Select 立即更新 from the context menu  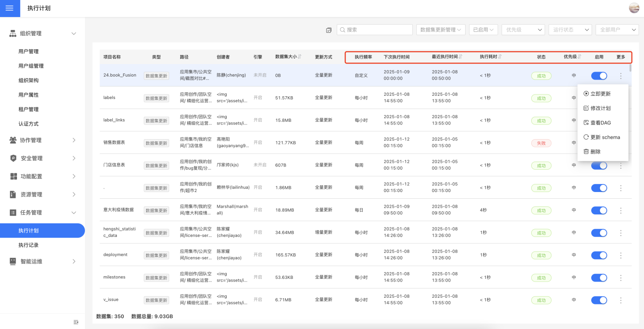pyautogui.click(x=600, y=94)
